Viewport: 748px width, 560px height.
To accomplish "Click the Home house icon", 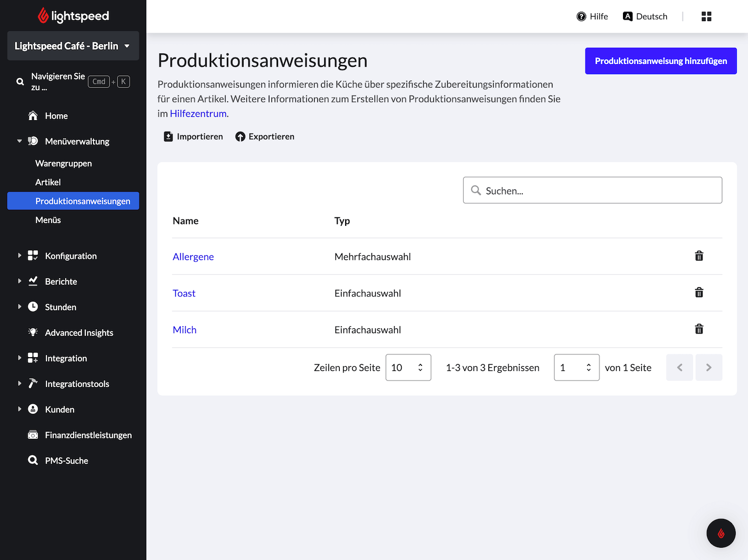I will [x=33, y=115].
